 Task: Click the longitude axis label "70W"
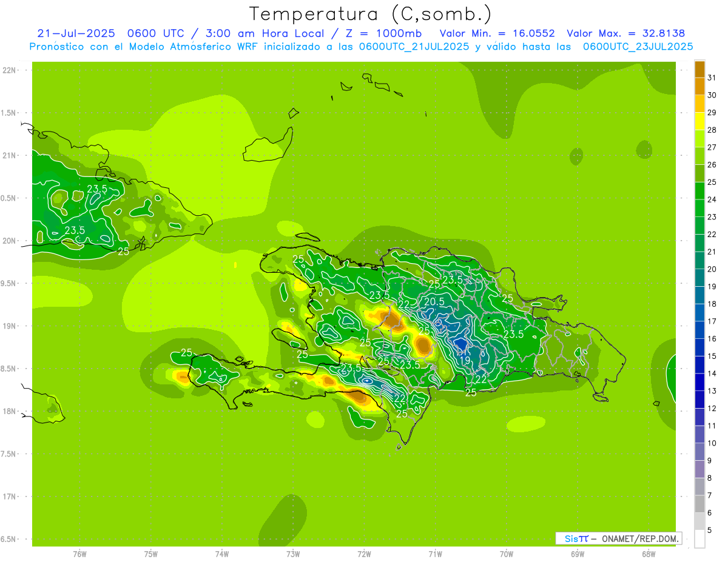coord(507,554)
